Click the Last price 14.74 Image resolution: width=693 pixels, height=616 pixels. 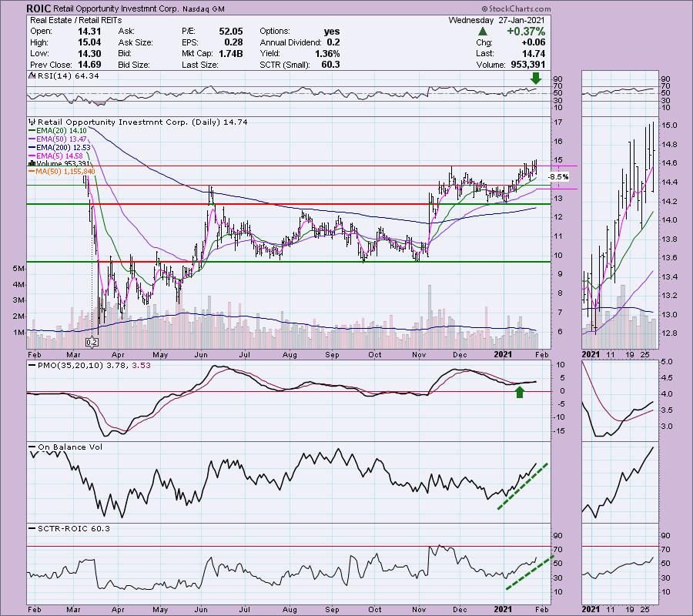pos(534,53)
